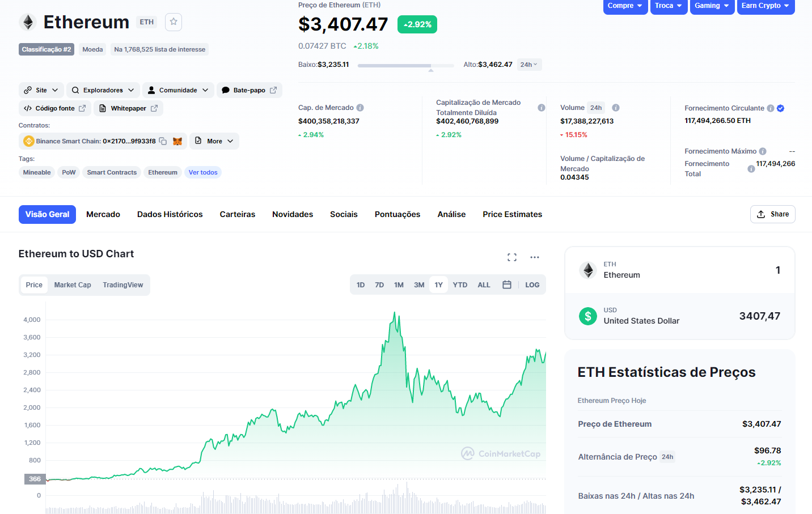Screen dimensions: 812x514
Task: Expand the Compre dropdown
Action: coord(625,6)
